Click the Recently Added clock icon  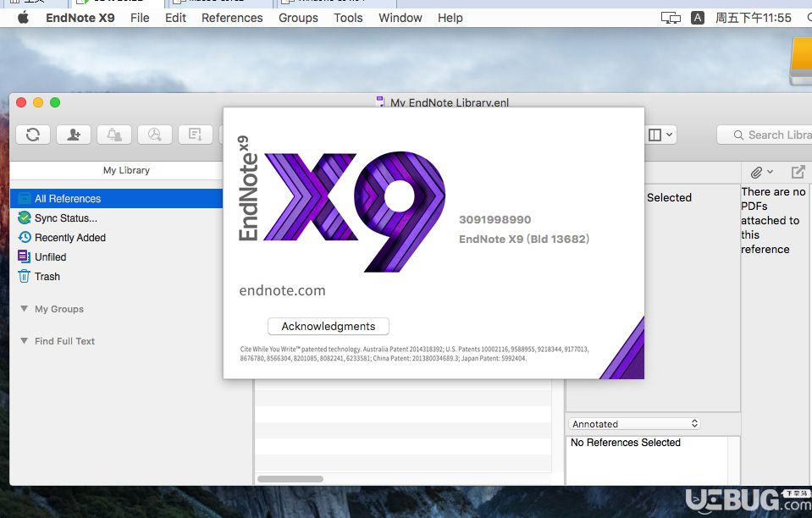point(25,237)
